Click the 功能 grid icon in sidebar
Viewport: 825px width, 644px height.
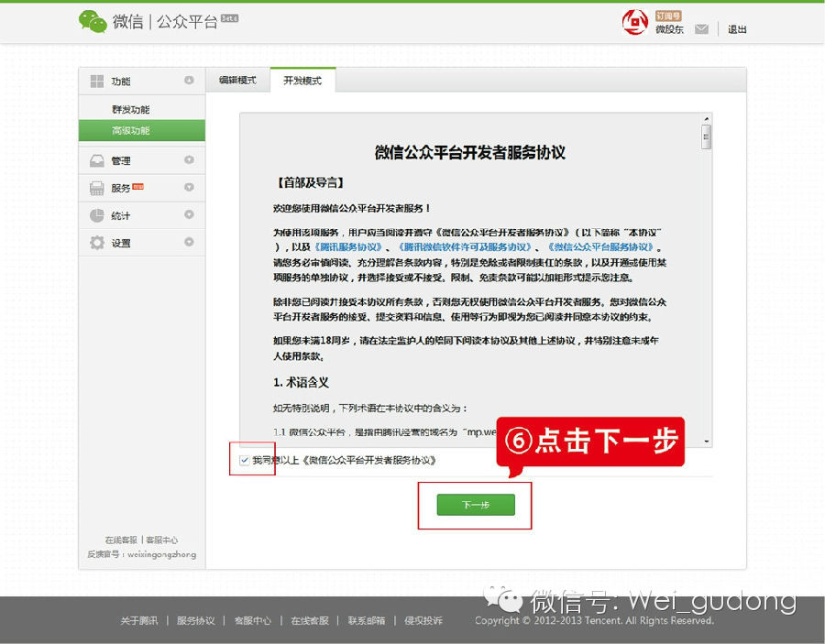[x=97, y=81]
